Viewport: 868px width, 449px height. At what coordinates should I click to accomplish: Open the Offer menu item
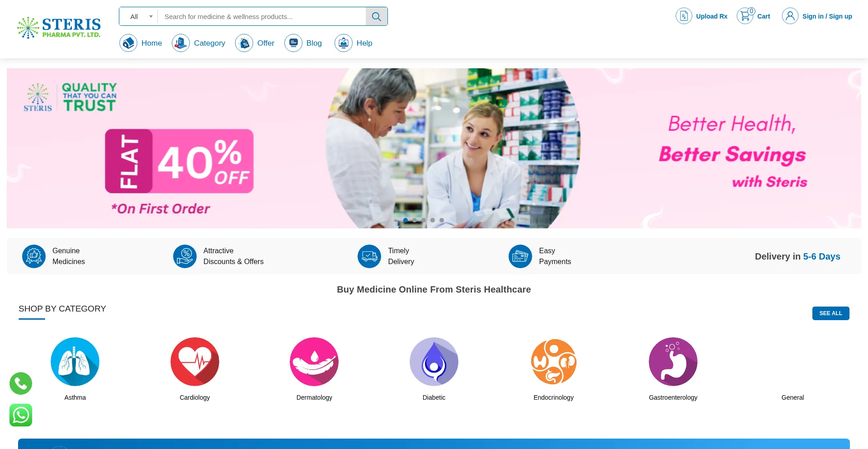pos(266,43)
